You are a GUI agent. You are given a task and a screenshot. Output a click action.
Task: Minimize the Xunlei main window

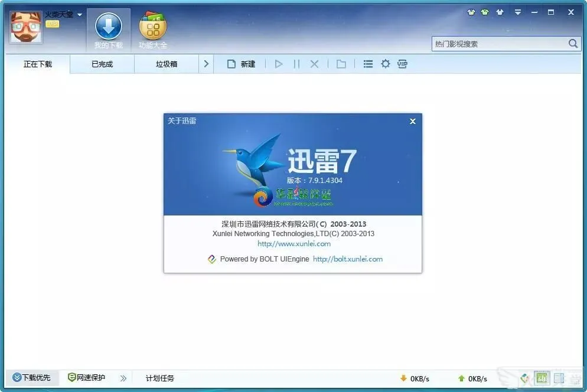pyautogui.click(x=534, y=12)
